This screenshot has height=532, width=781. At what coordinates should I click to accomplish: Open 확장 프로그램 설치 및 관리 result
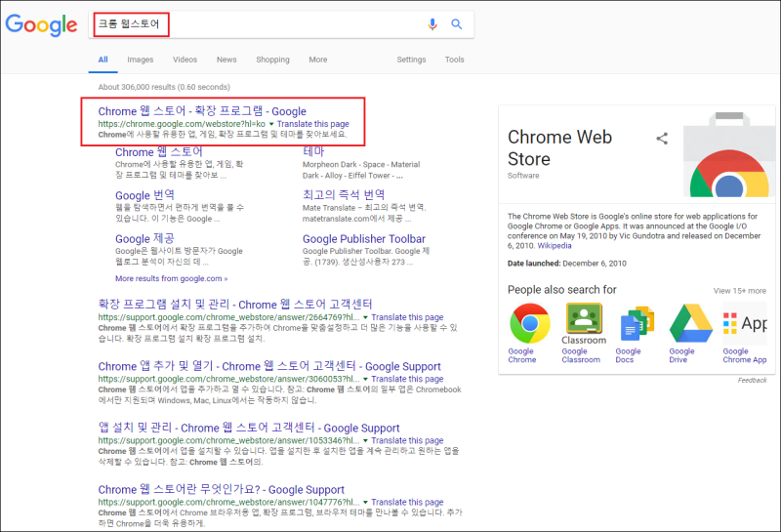tap(235, 305)
